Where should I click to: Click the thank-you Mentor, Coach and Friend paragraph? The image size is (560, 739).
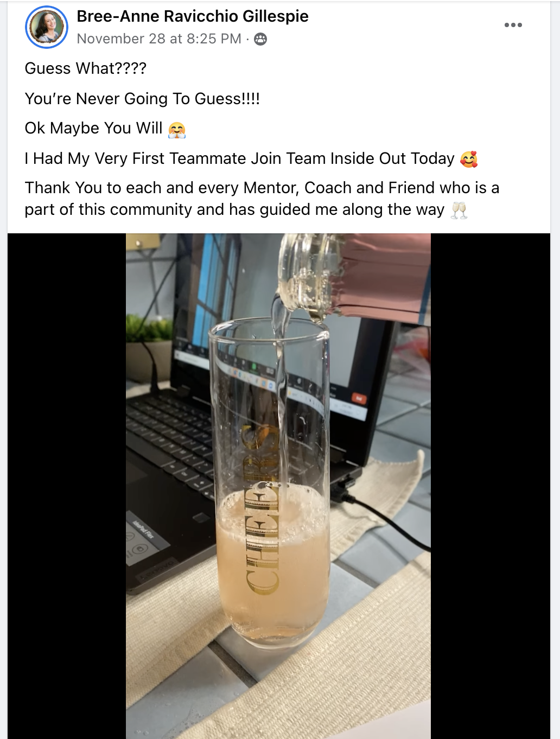(262, 199)
